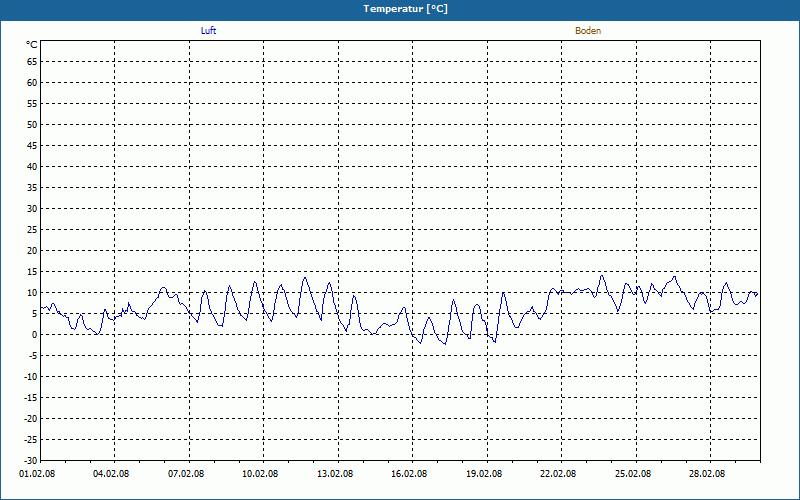The height and width of the screenshot is (500, 800).
Task: Click the 28.02.08 date label
Action: (x=707, y=474)
